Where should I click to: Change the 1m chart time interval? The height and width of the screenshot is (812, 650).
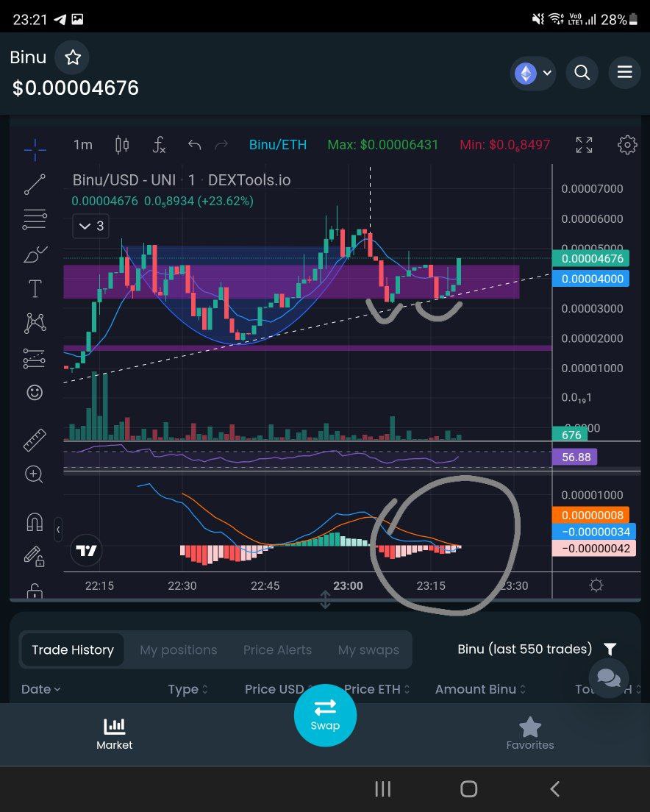83,144
